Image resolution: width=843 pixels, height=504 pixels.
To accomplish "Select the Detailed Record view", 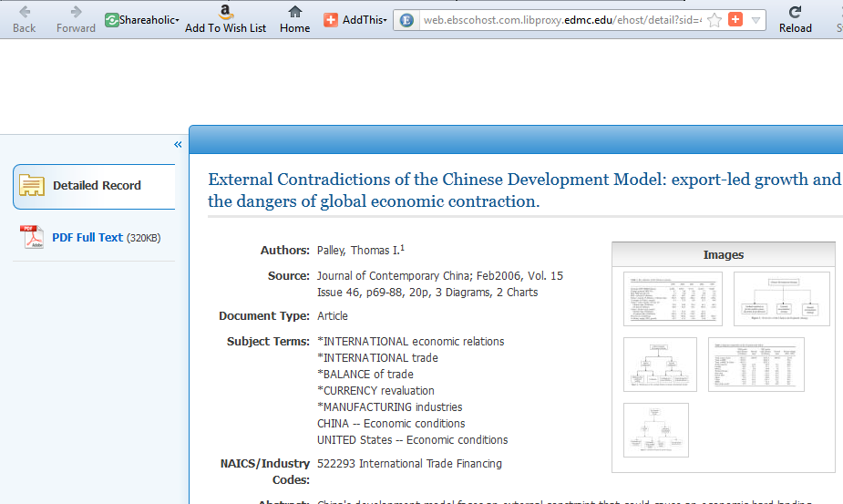I will 96,186.
